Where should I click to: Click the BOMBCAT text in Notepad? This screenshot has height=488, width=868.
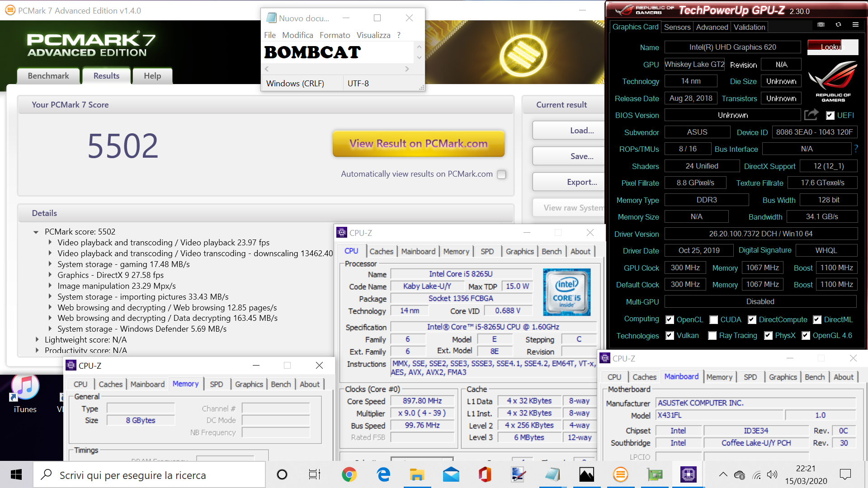(312, 52)
